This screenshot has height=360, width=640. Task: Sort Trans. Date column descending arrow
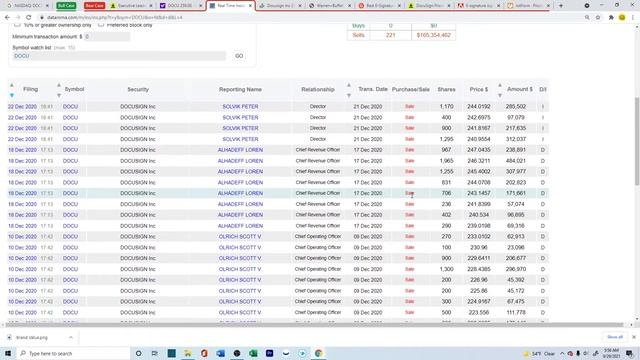click(x=349, y=95)
